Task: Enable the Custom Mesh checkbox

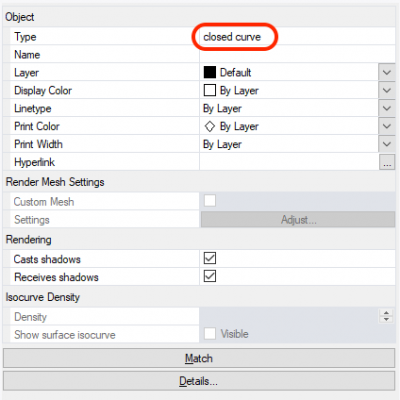Action: point(210,201)
